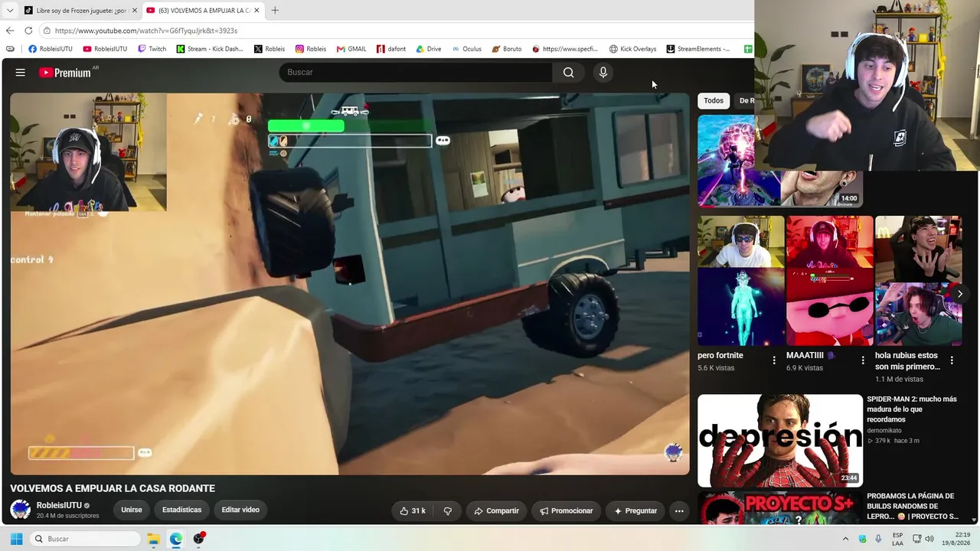
Task: Share the video with Compartir
Action: click(496, 510)
